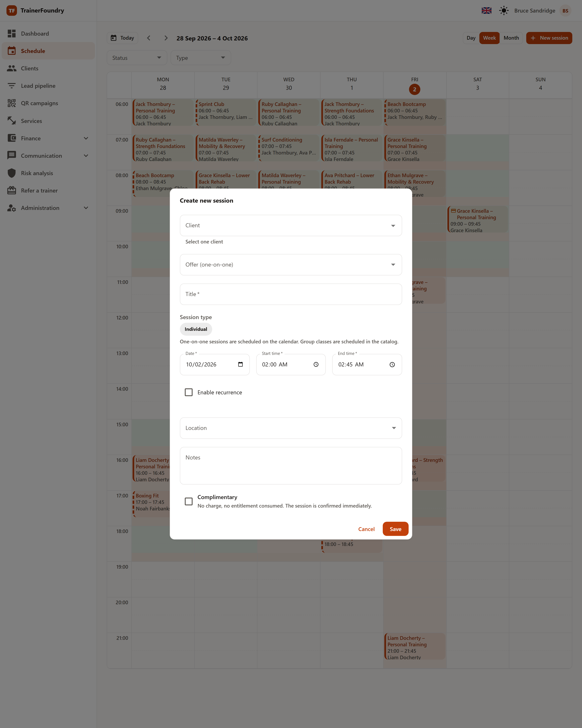The width and height of the screenshot is (582, 728).
Task: Jump to Today
Action: [x=122, y=38]
